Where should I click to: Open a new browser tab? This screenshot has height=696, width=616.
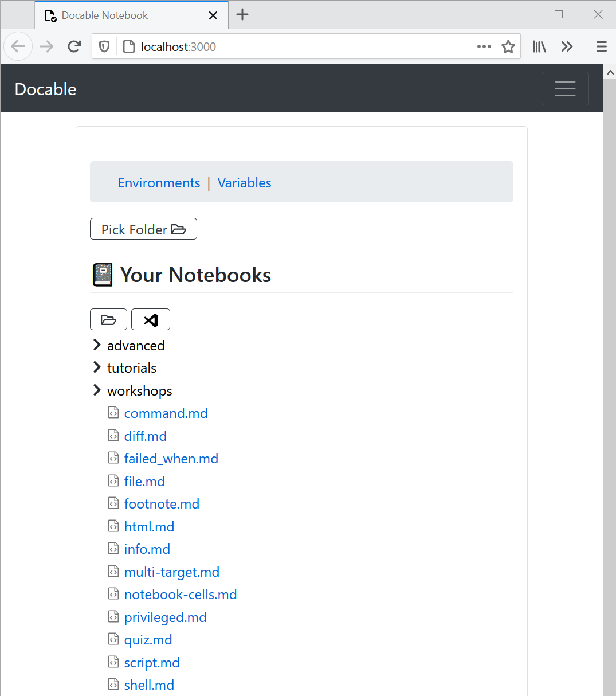click(242, 15)
